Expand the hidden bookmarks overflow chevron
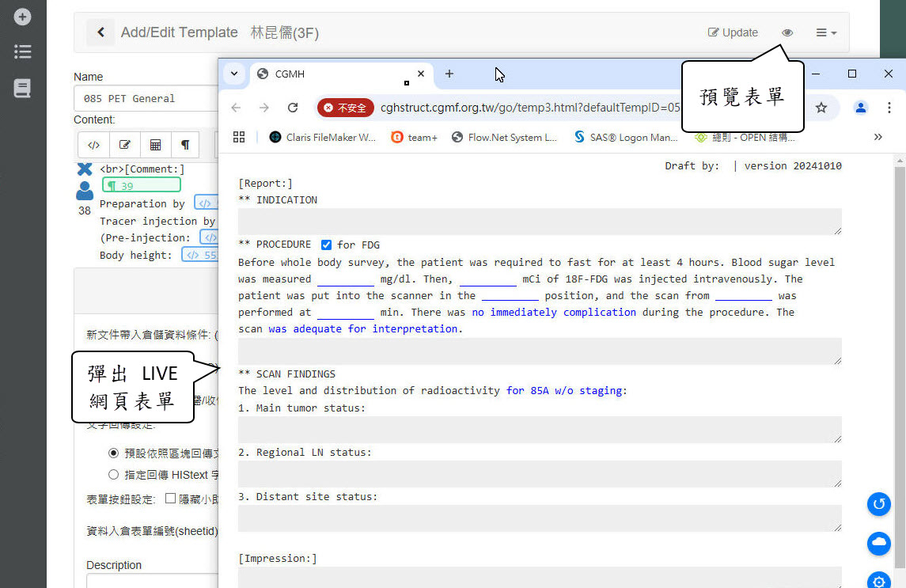Viewport: 906px width, 588px height. pos(878,137)
